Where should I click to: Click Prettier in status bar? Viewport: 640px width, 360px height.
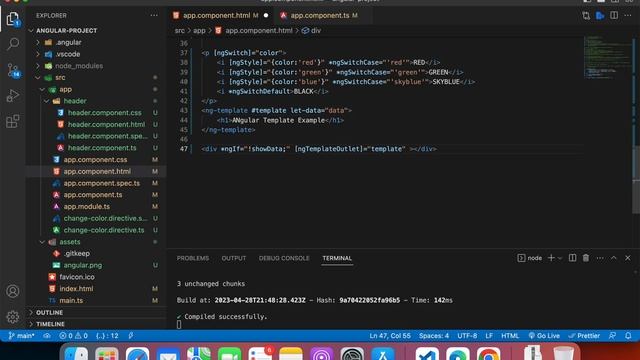584,336
